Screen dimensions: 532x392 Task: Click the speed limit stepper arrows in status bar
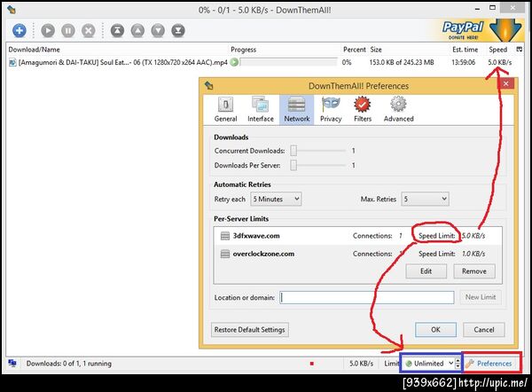458,364
